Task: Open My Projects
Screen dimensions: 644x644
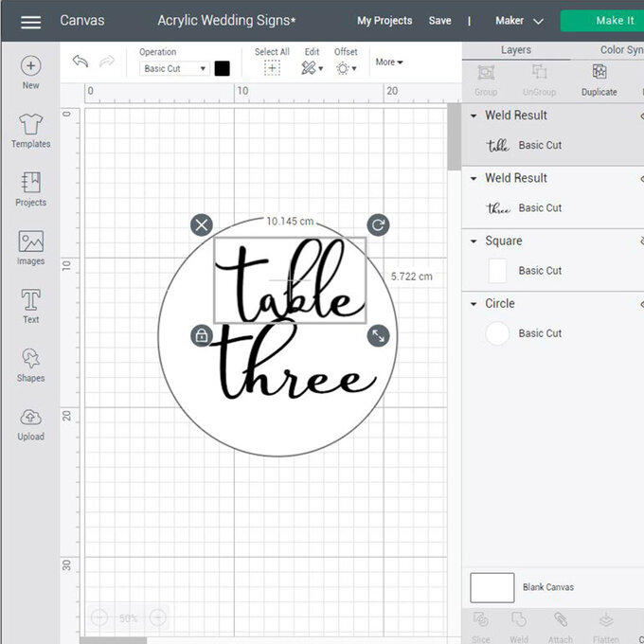Action: coord(385,21)
